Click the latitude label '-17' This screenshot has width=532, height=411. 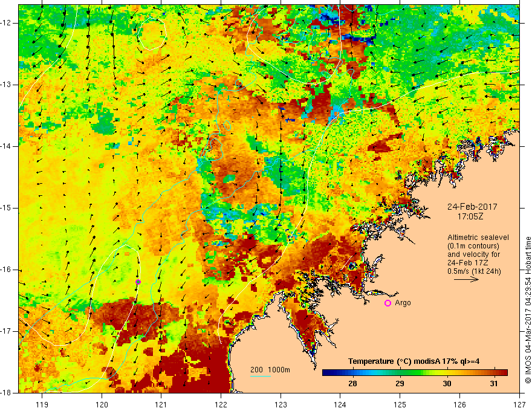(7, 331)
